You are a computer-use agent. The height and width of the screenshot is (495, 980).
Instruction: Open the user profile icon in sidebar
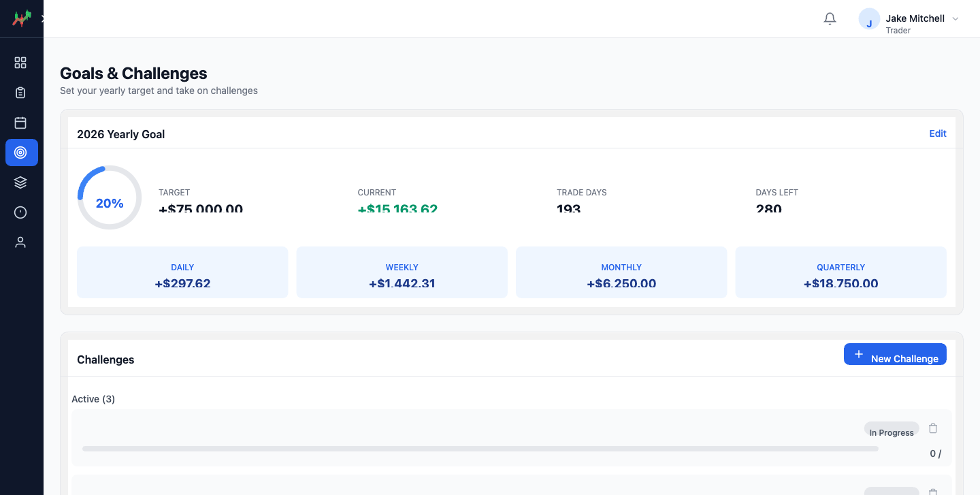[x=20, y=242]
